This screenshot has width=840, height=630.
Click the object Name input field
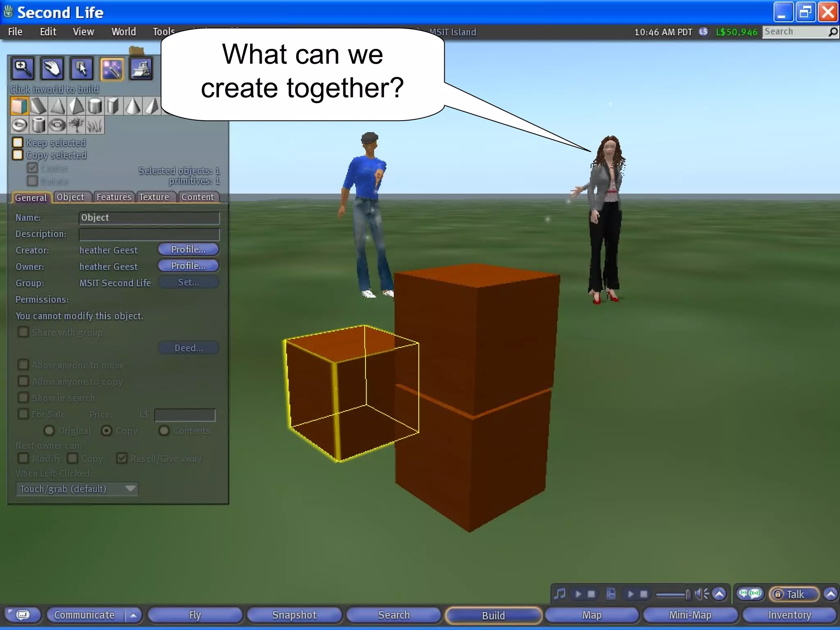149,218
